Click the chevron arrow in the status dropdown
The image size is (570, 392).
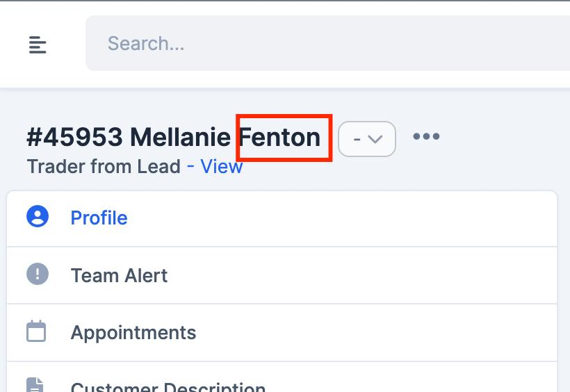375,139
